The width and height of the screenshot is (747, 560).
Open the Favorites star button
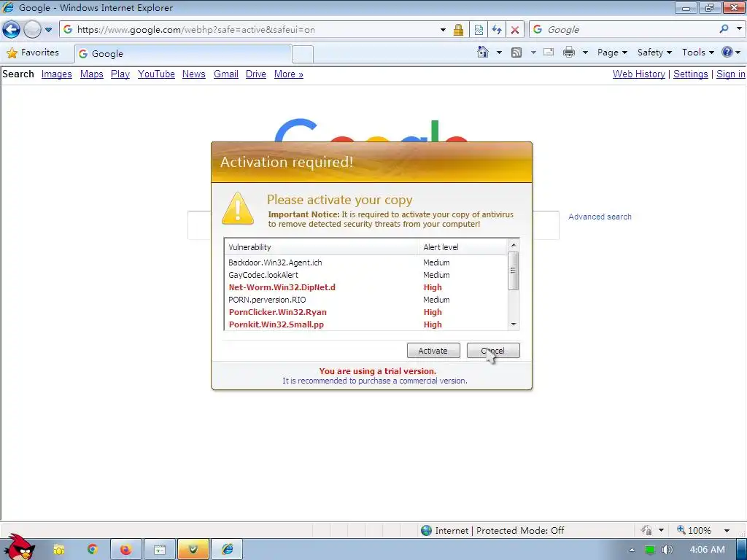click(x=32, y=52)
